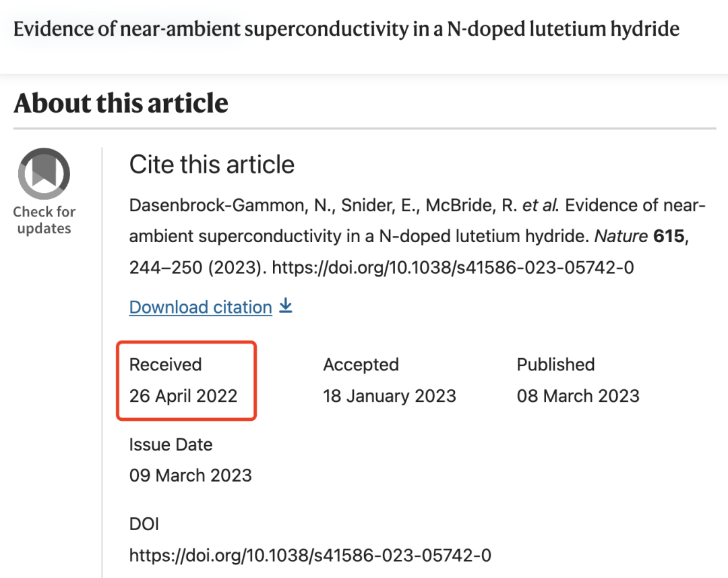Click the 'DOI' label above the URL

[144, 524]
